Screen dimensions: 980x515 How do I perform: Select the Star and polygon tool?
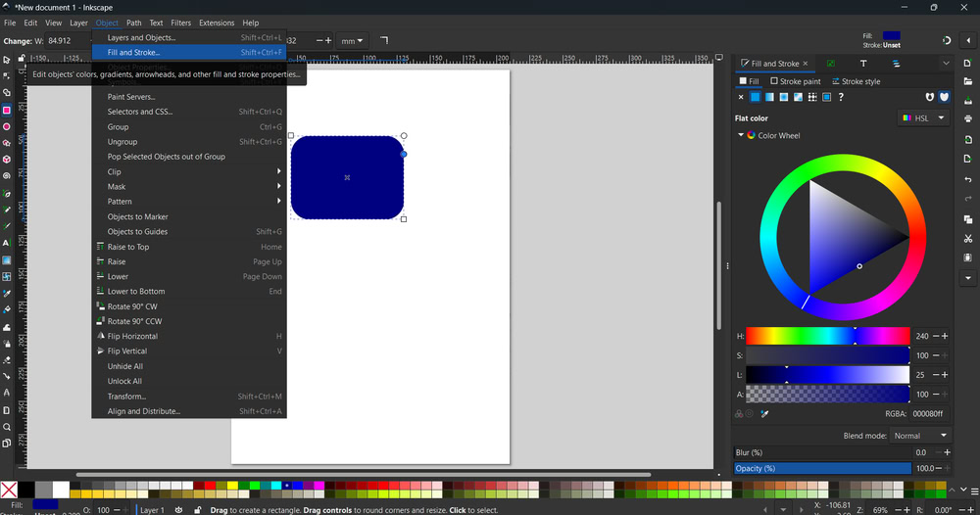pos(6,143)
